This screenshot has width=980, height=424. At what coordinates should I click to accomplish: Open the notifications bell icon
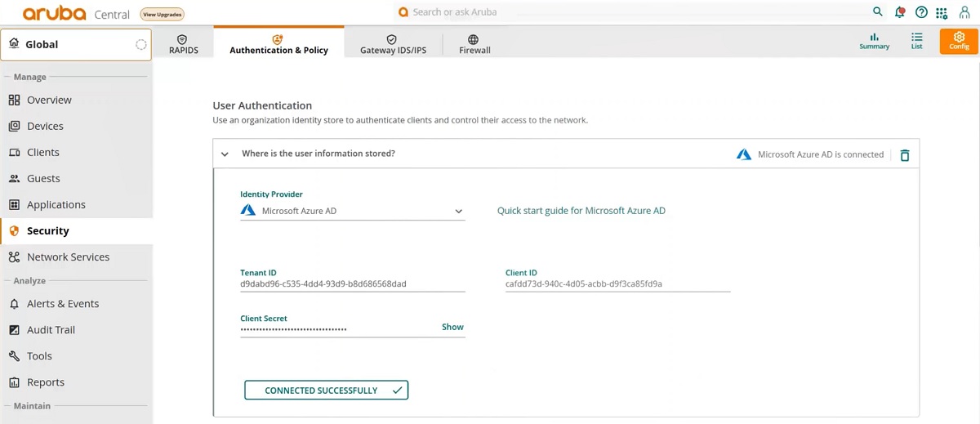coord(900,12)
